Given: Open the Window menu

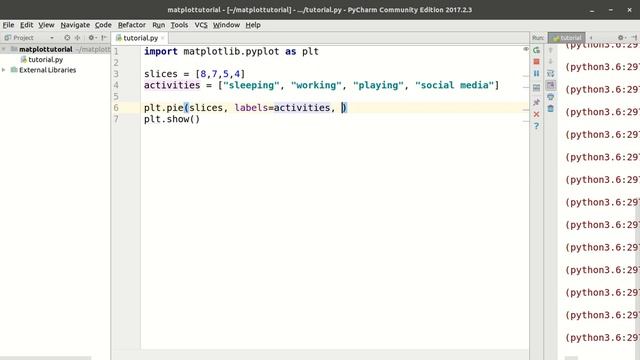Looking at the screenshot, I should (226, 25).
